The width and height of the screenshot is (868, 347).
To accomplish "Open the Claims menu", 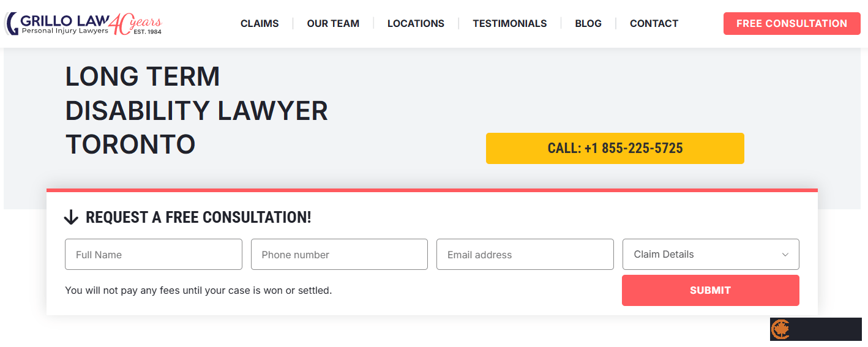I will (260, 23).
